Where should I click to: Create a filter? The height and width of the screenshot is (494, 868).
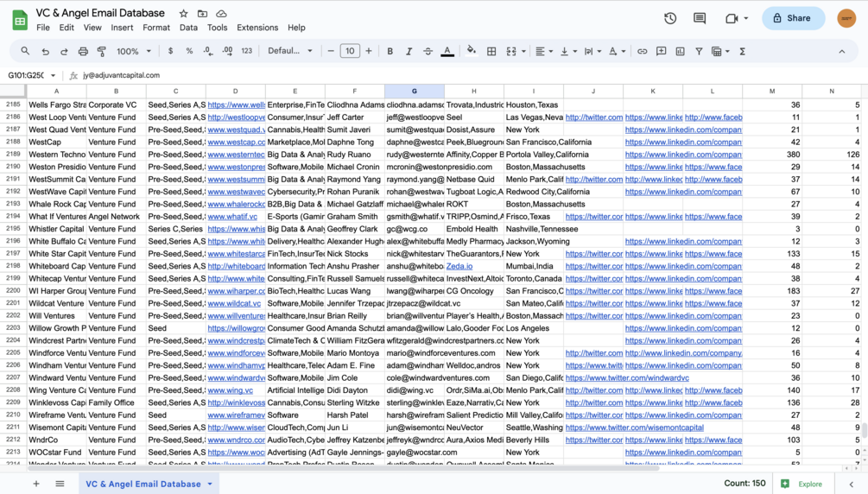(699, 51)
